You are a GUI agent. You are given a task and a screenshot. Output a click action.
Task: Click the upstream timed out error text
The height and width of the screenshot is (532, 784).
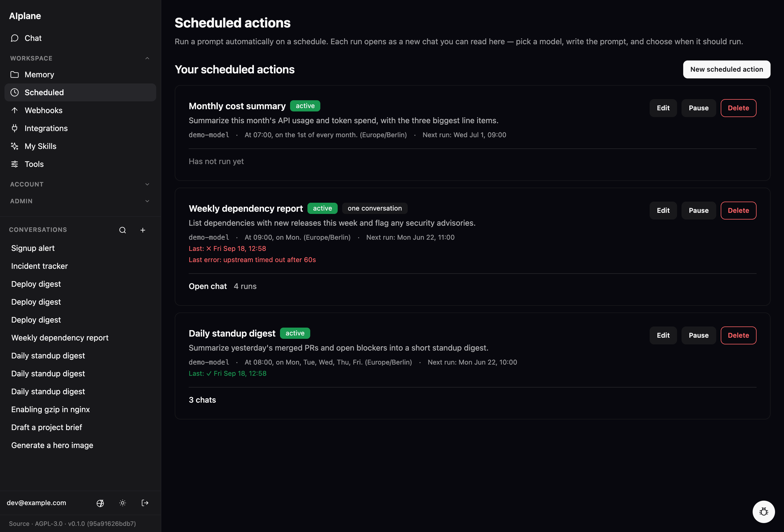(x=252, y=260)
